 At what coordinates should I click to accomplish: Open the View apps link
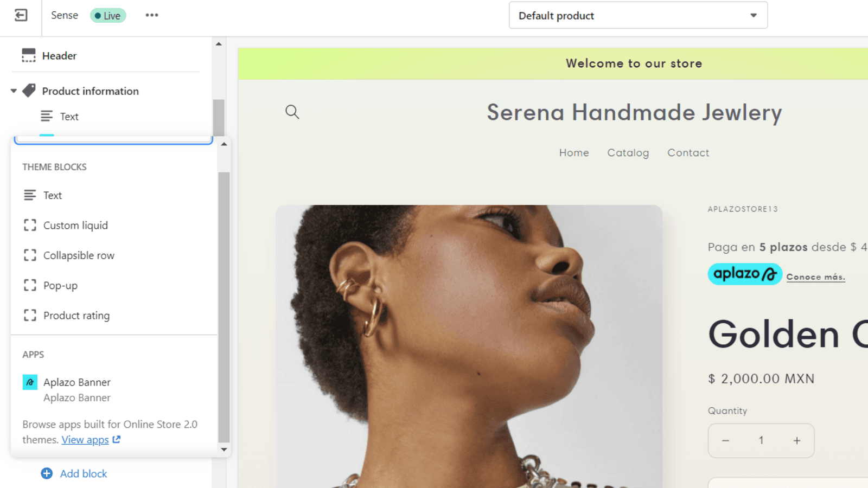coord(85,440)
